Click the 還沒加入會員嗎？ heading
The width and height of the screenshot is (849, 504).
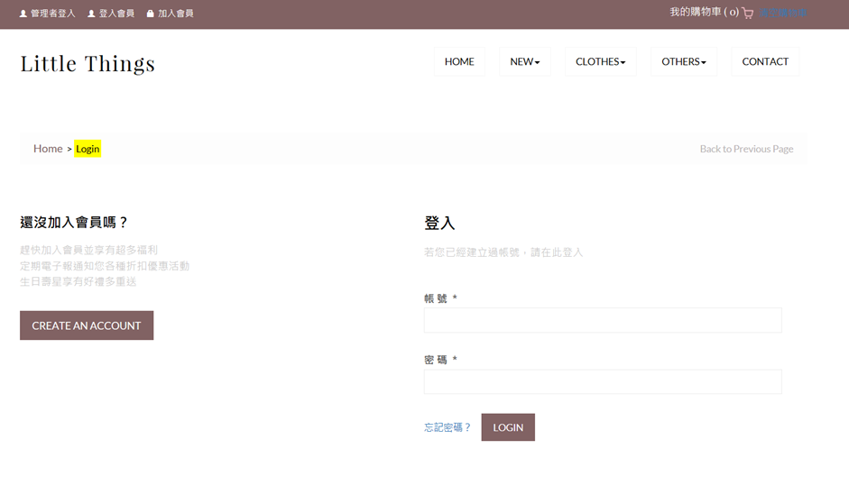[x=74, y=223]
